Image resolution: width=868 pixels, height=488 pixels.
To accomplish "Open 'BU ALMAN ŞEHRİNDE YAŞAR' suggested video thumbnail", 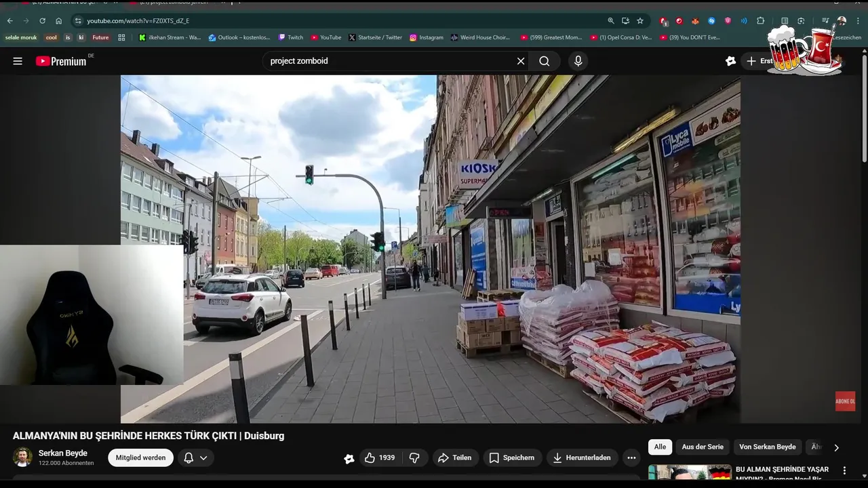I will [x=690, y=472].
